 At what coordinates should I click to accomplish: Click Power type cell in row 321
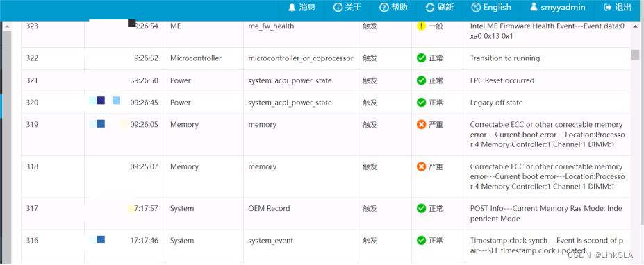(181, 80)
